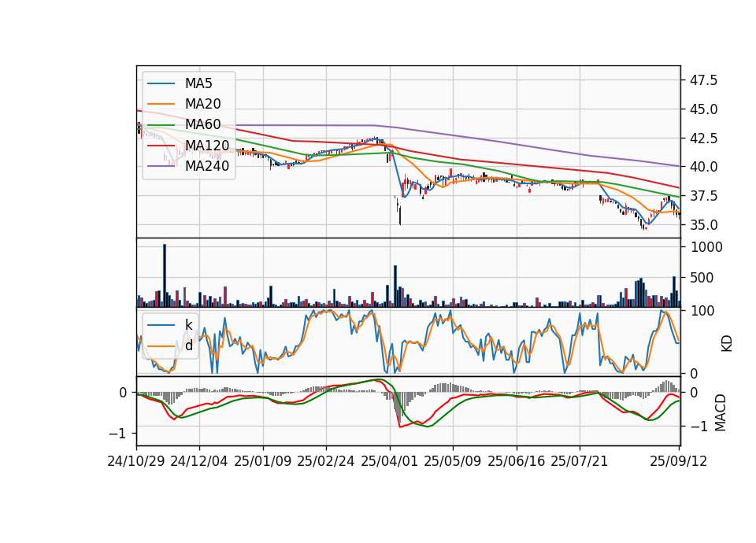The image size is (756, 543).
Task: Click the tallest volume bar near 1000
Action: coord(165,275)
